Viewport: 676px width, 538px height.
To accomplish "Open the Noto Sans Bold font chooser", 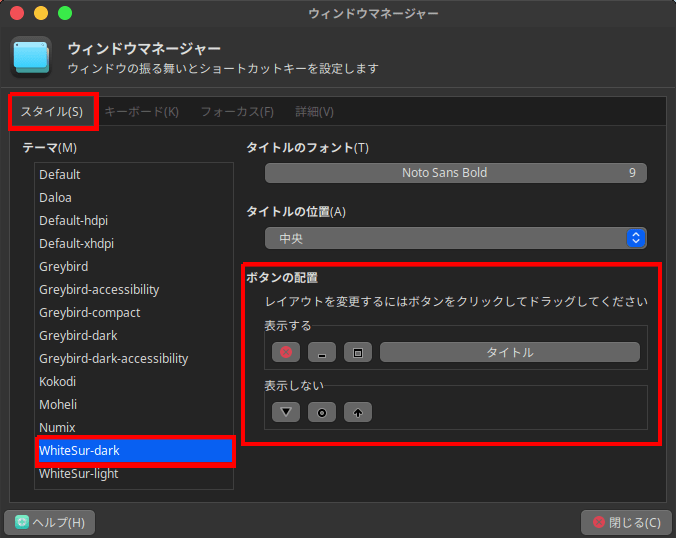I will pyautogui.click(x=456, y=173).
